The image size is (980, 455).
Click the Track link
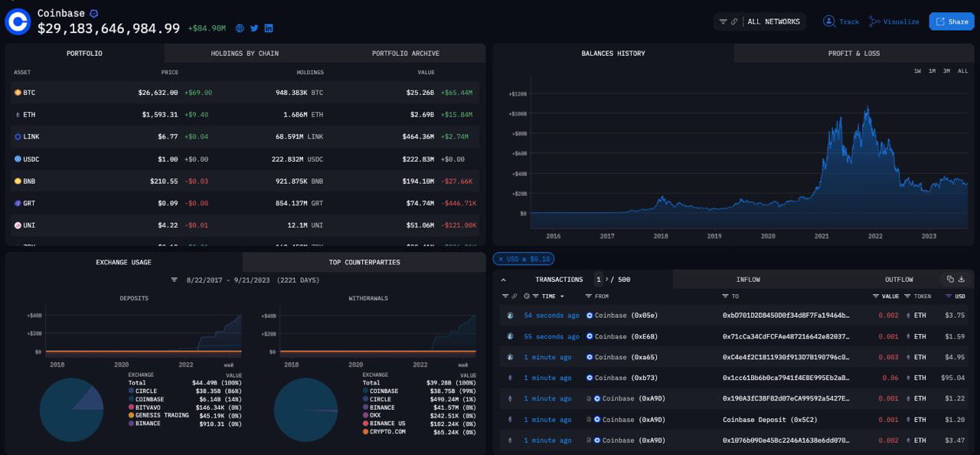(849, 21)
